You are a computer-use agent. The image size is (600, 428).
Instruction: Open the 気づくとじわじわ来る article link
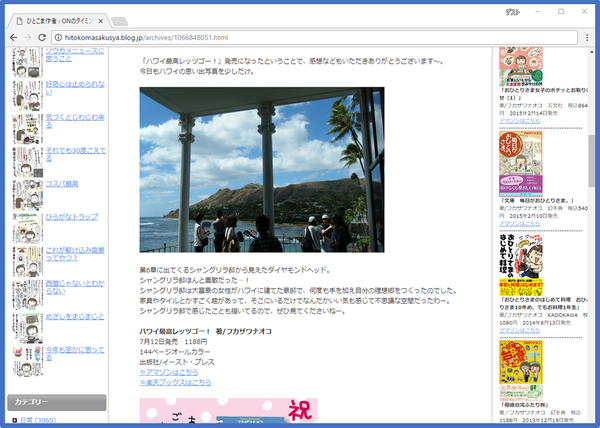75,121
